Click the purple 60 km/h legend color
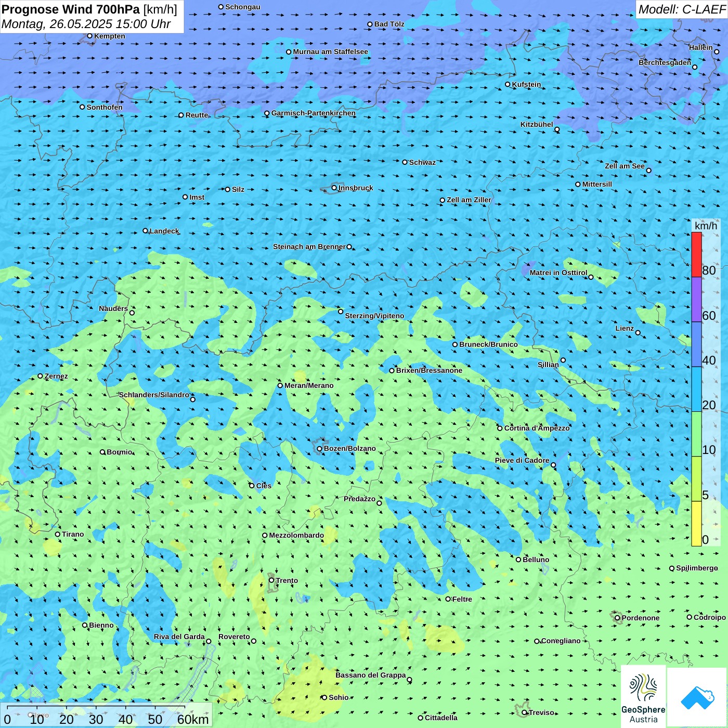 (696, 300)
